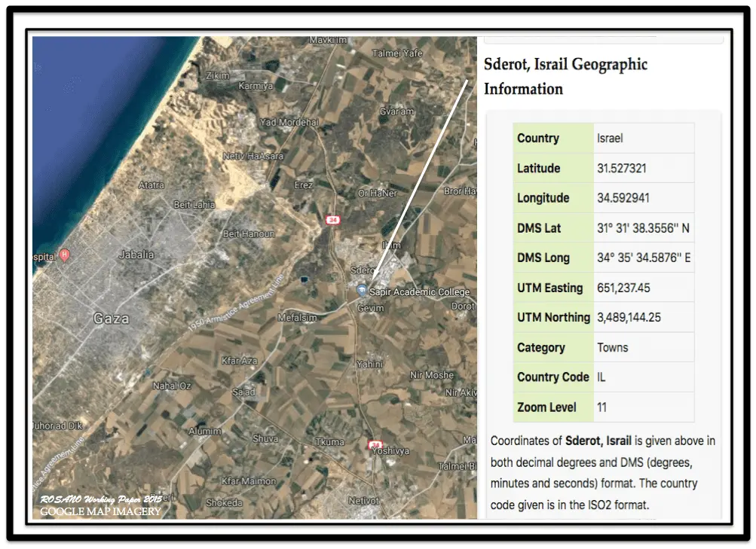The image size is (756, 549).
Task: Click the hospital marker icon near Gaza
Action: point(65,256)
